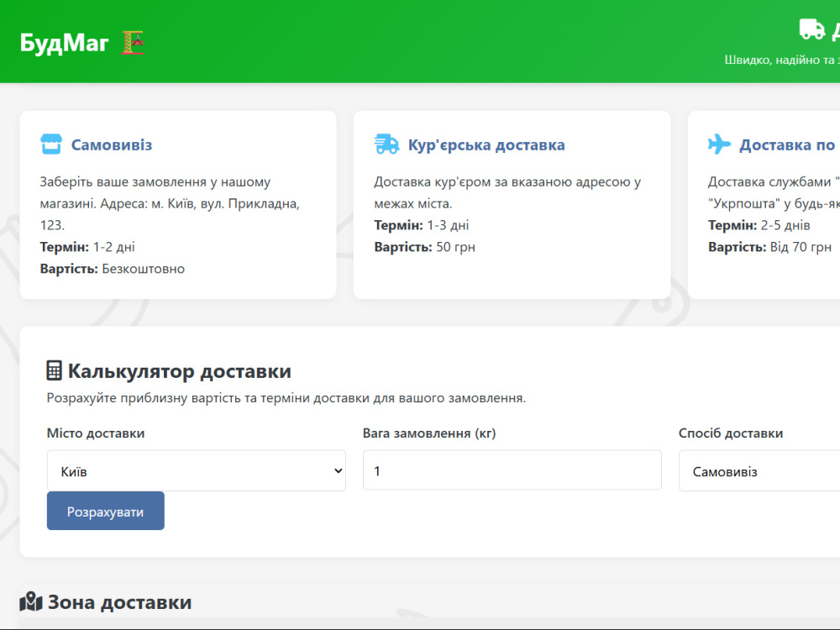The height and width of the screenshot is (630, 840).
Task: Click the description Доставка кур'єром за вказаною адресою
Action: (507, 193)
